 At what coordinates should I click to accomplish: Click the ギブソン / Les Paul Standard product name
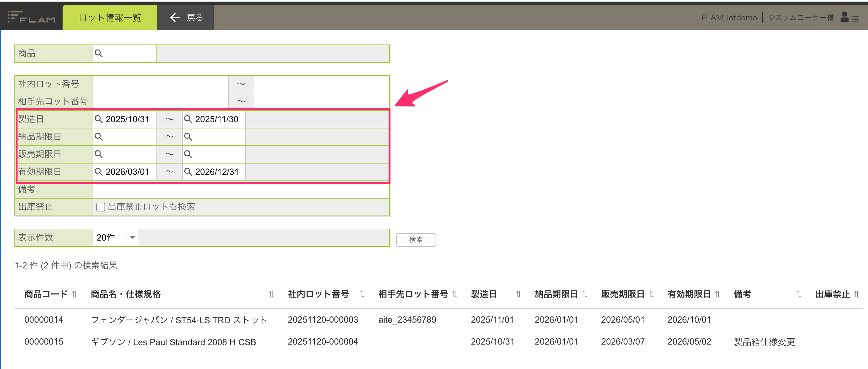tap(174, 342)
